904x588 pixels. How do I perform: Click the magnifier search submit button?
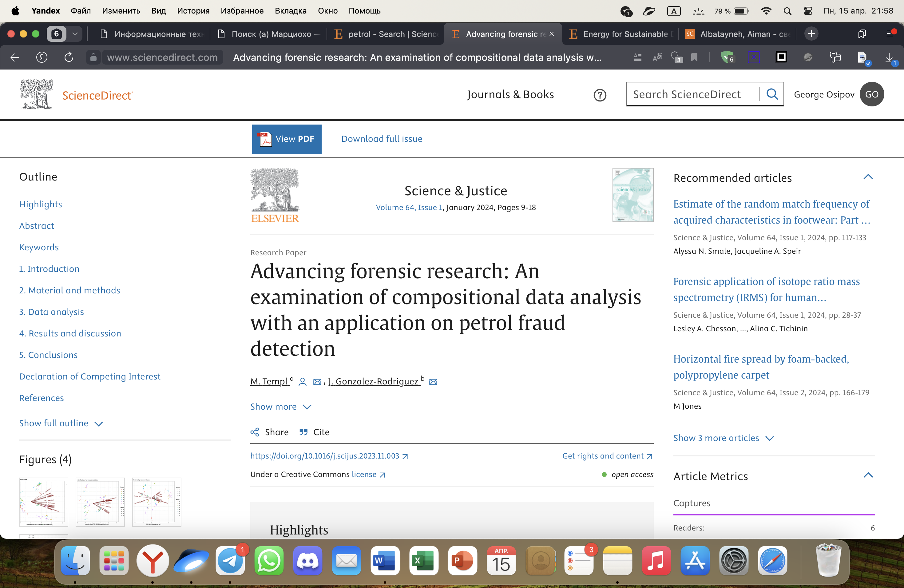772,94
